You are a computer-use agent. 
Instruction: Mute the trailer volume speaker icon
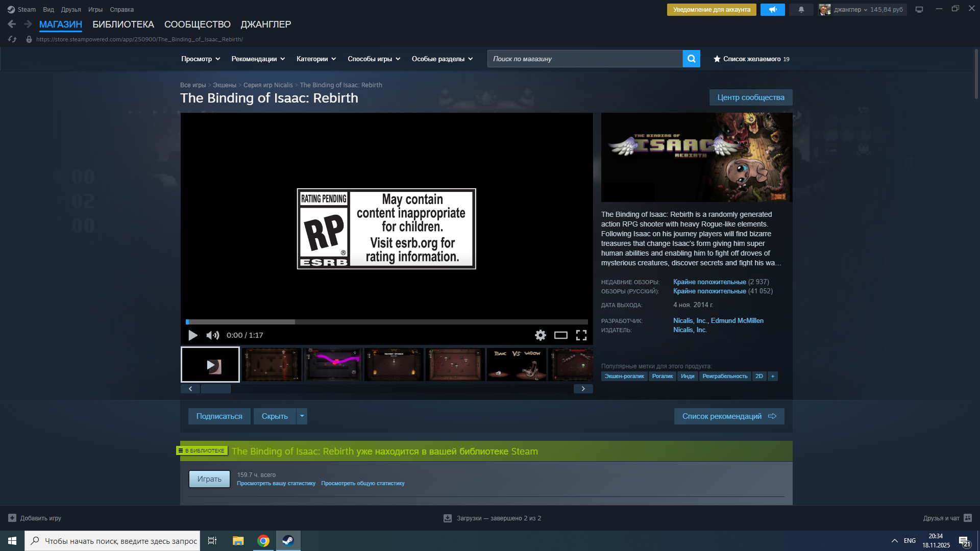[x=212, y=335]
